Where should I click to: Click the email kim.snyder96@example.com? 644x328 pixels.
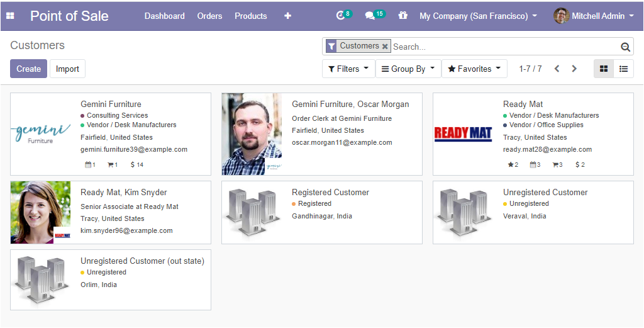click(126, 230)
